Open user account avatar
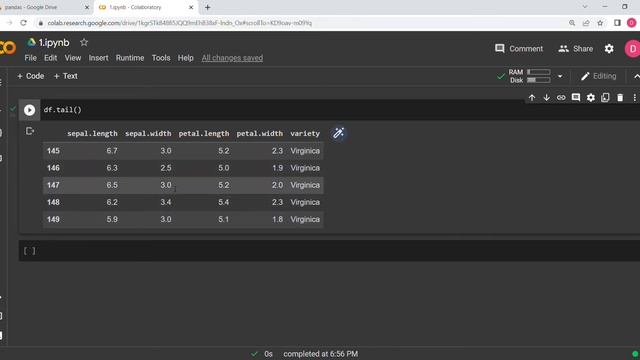The height and width of the screenshot is (360, 640). (x=632, y=49)
